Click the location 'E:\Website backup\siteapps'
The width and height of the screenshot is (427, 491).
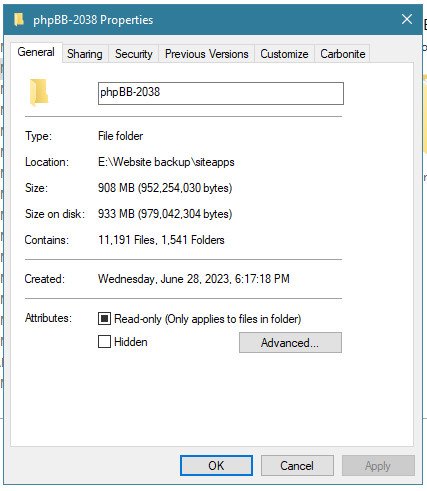point(166,162)
